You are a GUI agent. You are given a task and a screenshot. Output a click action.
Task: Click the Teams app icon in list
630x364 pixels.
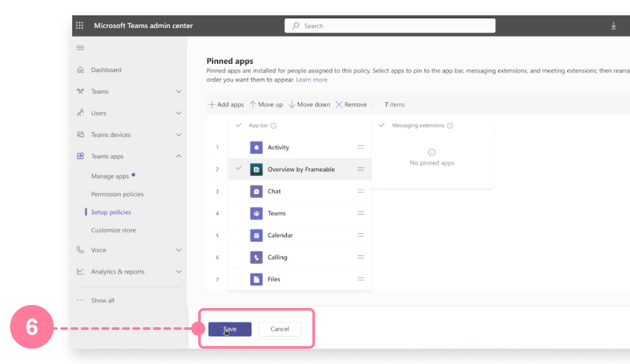[x=256, y=213]
